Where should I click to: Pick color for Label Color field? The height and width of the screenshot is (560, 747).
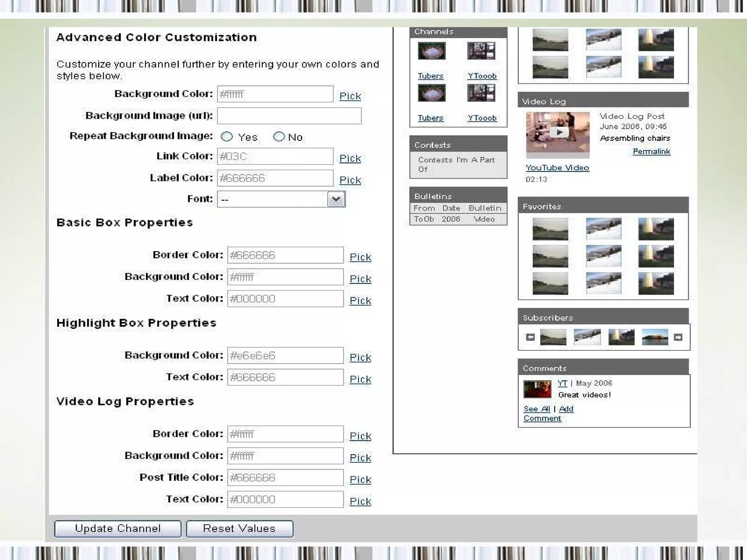coord(350,180)
